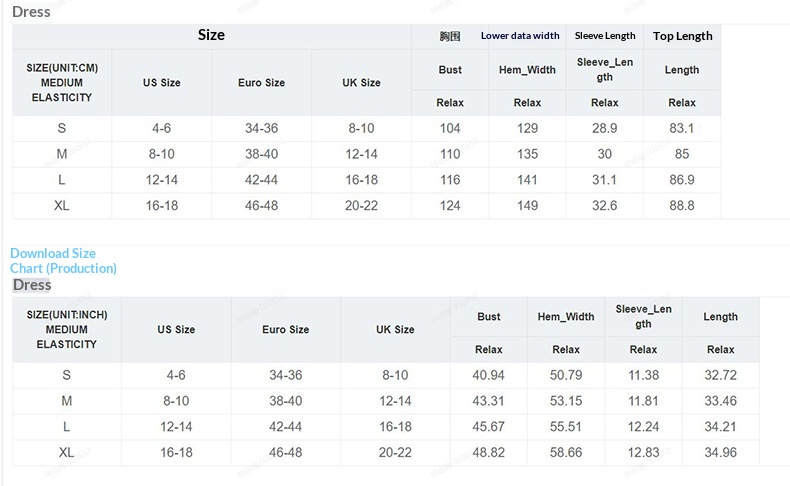Click bust value 104 for size S
Image resolution: width=790 pixels, height=486 pixels.
450,128
